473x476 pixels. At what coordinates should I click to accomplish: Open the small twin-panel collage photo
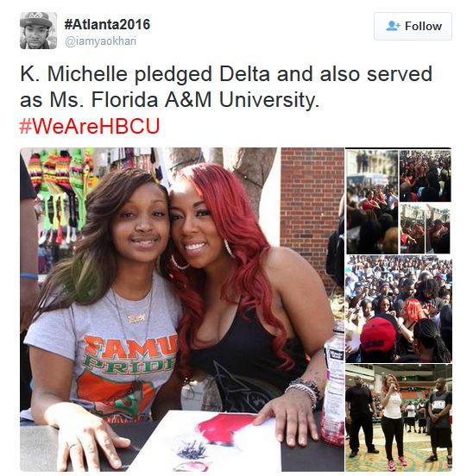[x=425, y=229]
